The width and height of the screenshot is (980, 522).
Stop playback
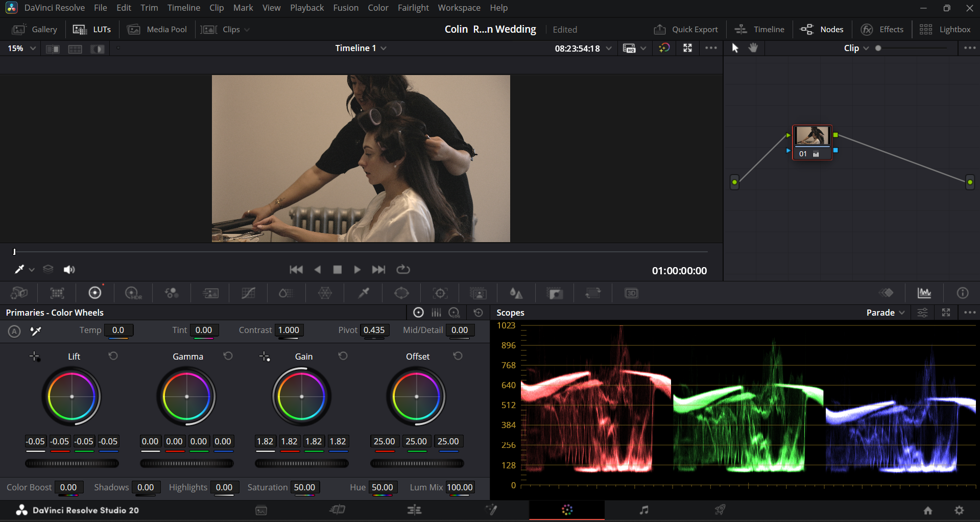[x=338, y=269]
